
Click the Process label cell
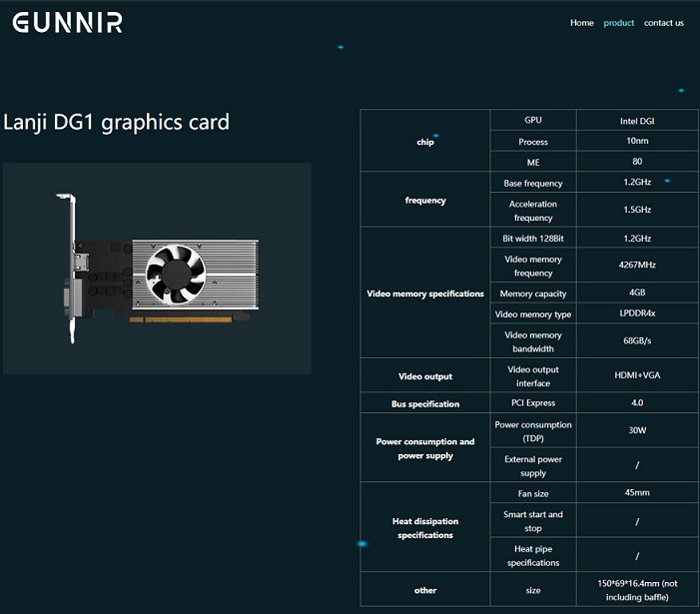coord(533,142)
